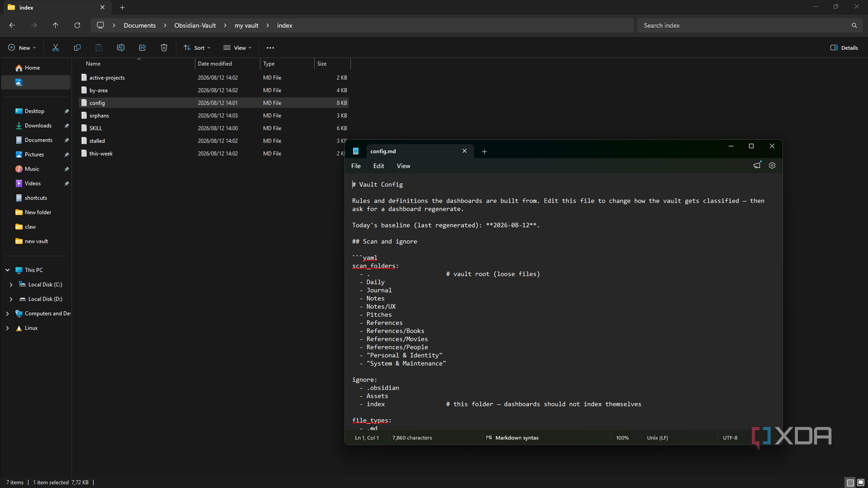Viewport: 868px width, 488px height.
Task: Add a new File Explorer tab
Action: 122,8
